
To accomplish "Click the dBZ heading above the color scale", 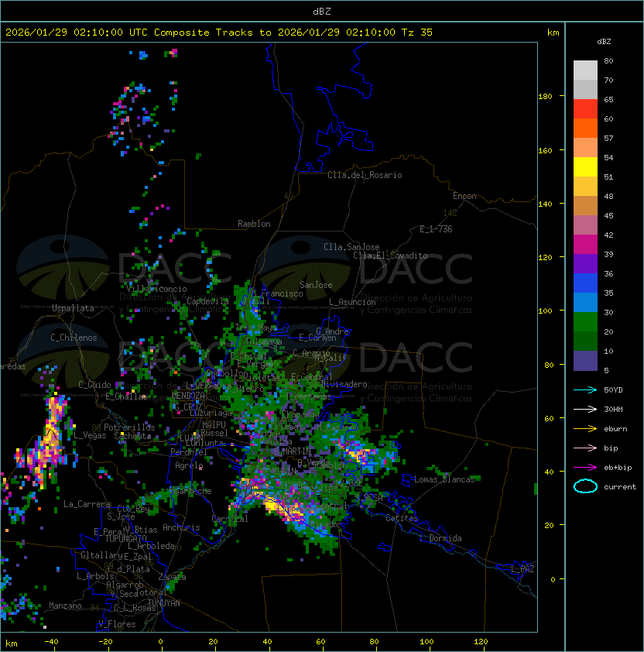I will coord(604,42).
